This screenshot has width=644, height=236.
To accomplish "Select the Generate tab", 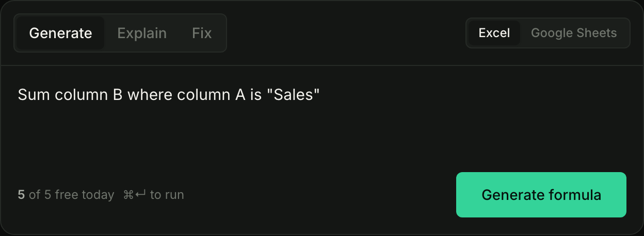I will pos(60,33).
